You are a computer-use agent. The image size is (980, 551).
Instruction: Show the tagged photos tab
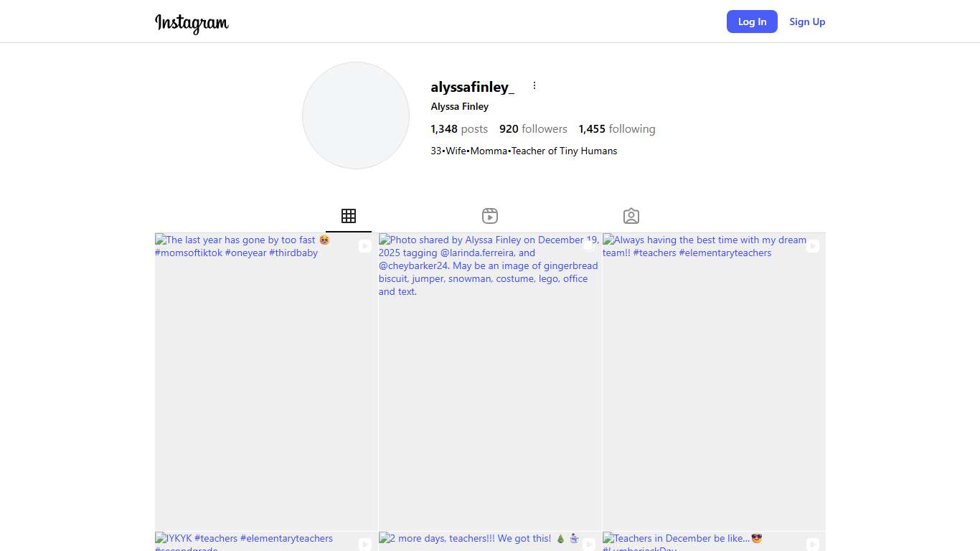631,216
